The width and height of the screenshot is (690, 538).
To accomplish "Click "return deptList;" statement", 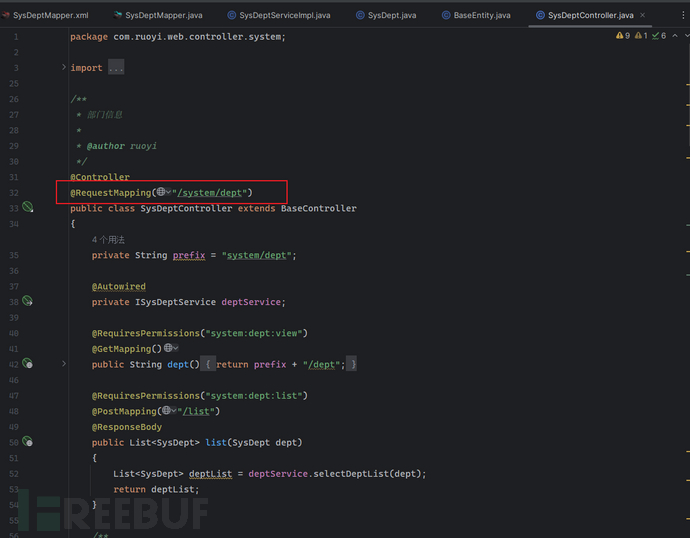I will pos(156,489).
